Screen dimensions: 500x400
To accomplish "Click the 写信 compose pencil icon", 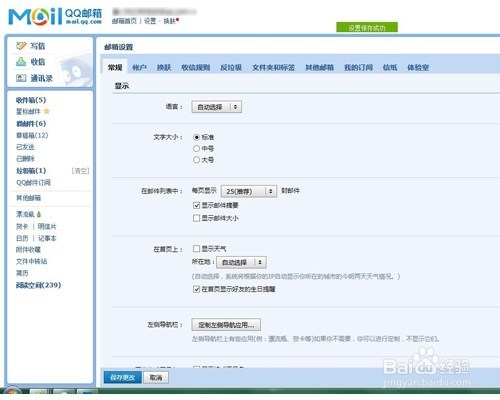I will 21,46.
